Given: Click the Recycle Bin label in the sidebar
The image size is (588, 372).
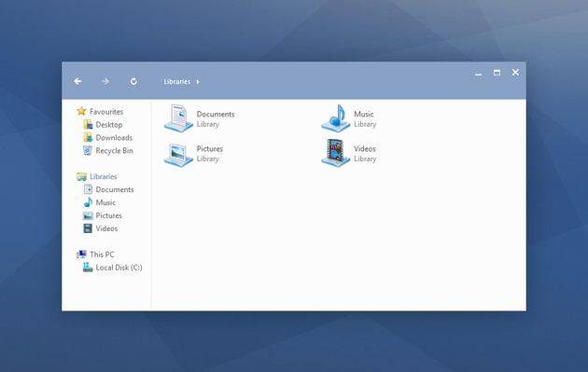Looking at the screenshot, I should tap(115, 151).
